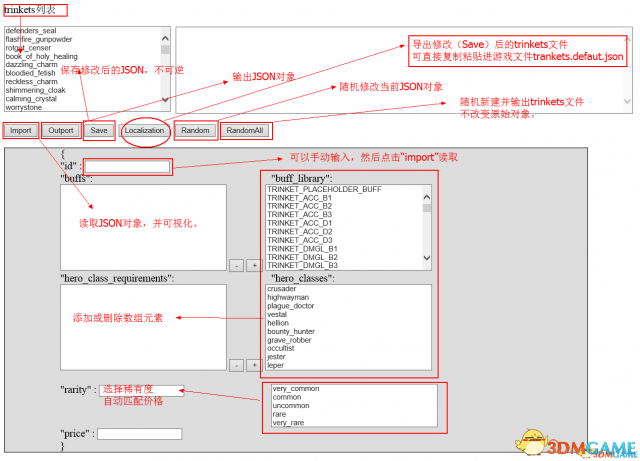Select TRINKET_DMGL_B2 buff
The height and width of the screenshot is (461, 640).
[302, 258]
